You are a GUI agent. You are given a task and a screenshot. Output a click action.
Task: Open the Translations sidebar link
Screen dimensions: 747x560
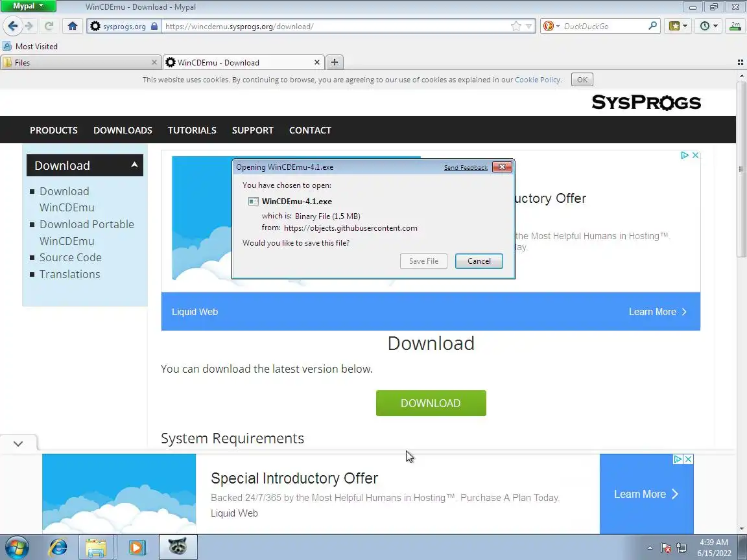coord(69,274)
